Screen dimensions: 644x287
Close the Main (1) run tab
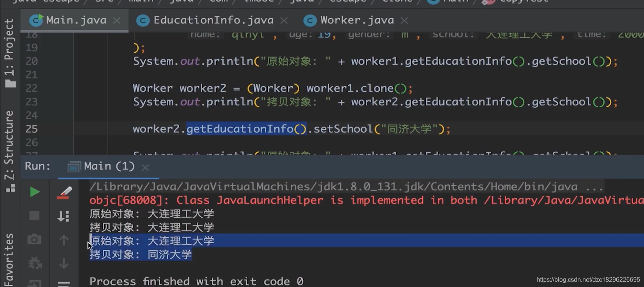pyautogui.click(x=145, y=167)
